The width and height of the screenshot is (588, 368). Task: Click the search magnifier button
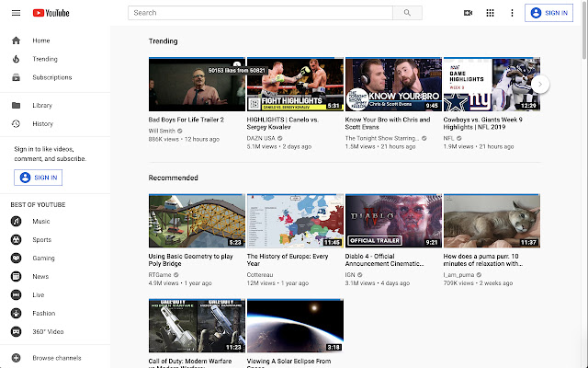407,13
